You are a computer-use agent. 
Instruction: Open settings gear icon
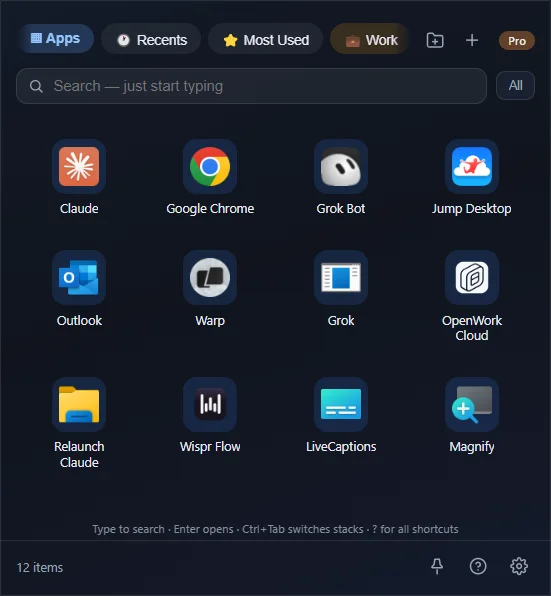point(519,566)
